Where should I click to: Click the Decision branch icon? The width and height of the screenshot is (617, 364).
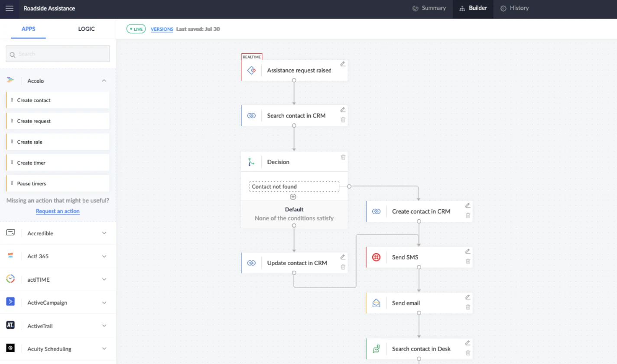coord(251,162)
